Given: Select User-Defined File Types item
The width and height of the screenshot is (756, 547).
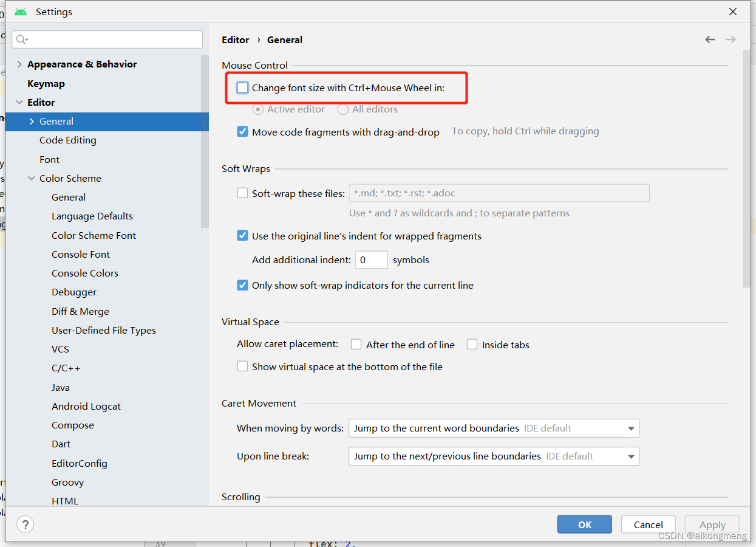Looking at the screenshot, I should click(x=104, y=330).
